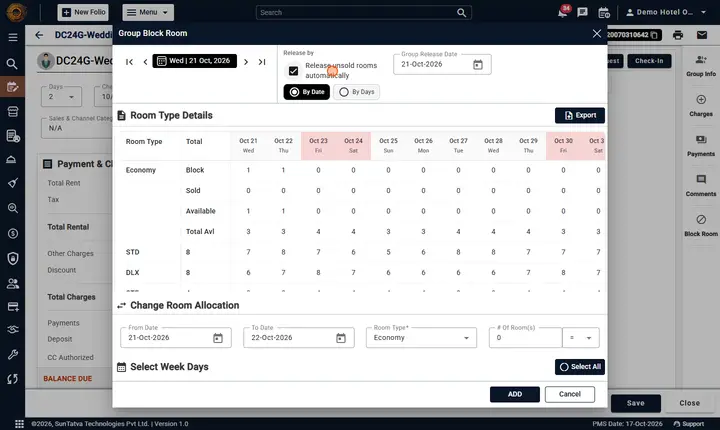Toggle Select All week days
720x430 pixels.
[x=579, y=367]
